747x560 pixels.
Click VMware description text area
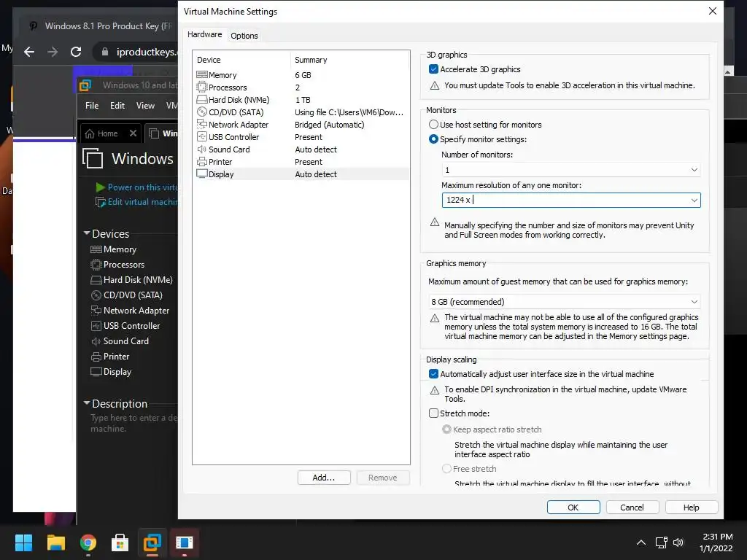(134, 424)
